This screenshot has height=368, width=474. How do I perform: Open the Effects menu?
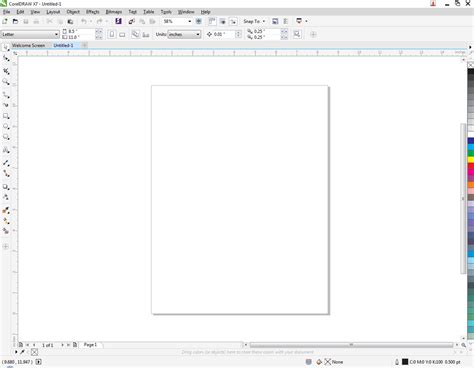[x=93, y=12]
